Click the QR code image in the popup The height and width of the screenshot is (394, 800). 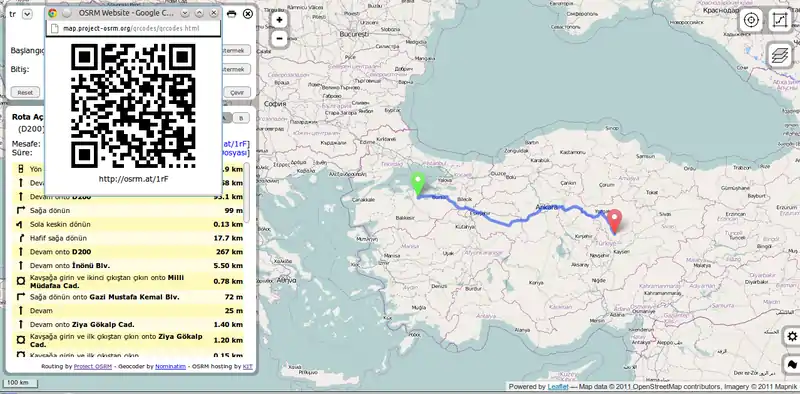pyautogui.click(x=133, y=106)
